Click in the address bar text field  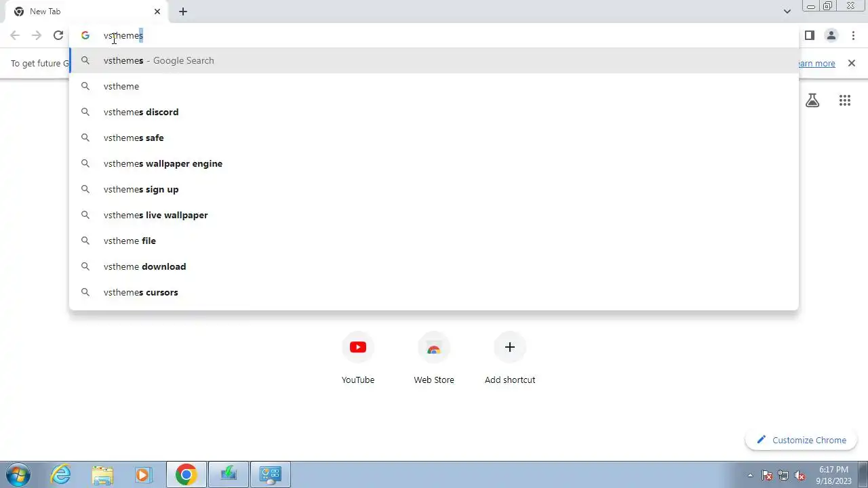click(434, 35)
